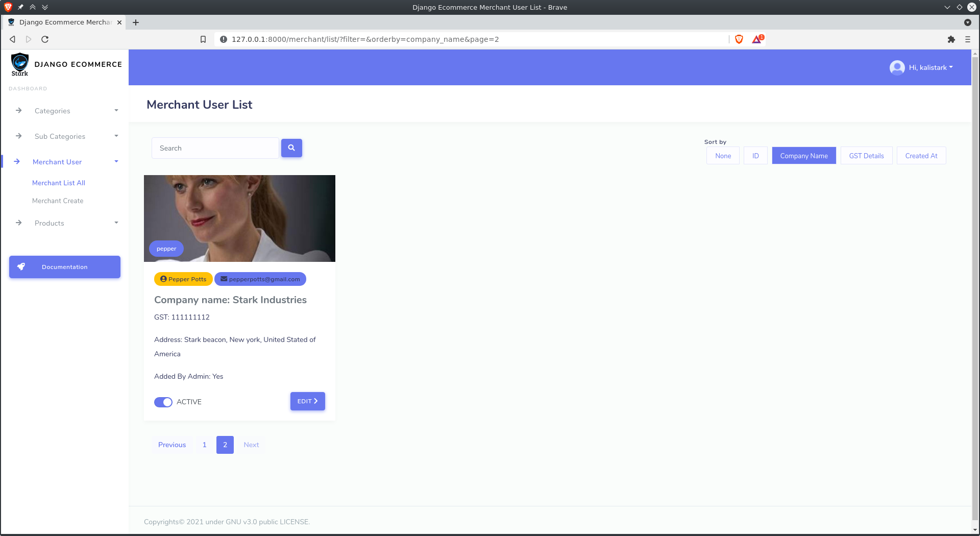
Task: Select the None sort option
Action: (x=722, y=156)
